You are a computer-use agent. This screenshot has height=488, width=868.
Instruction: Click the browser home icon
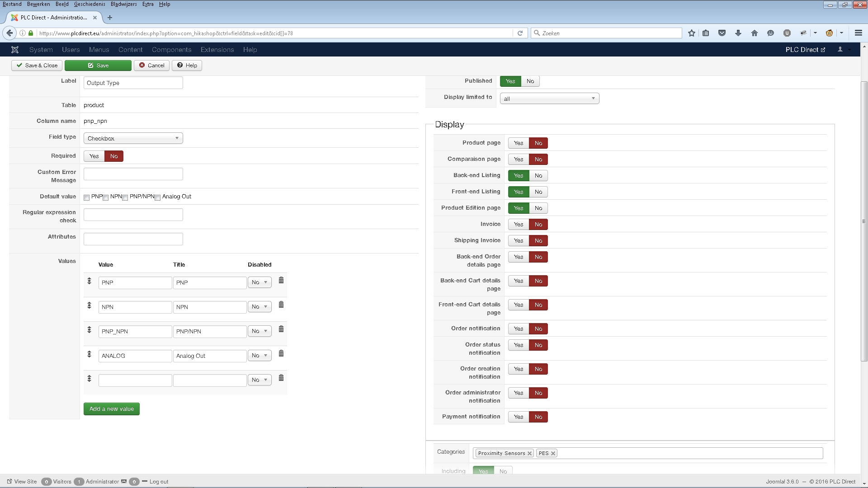point(754,33)
